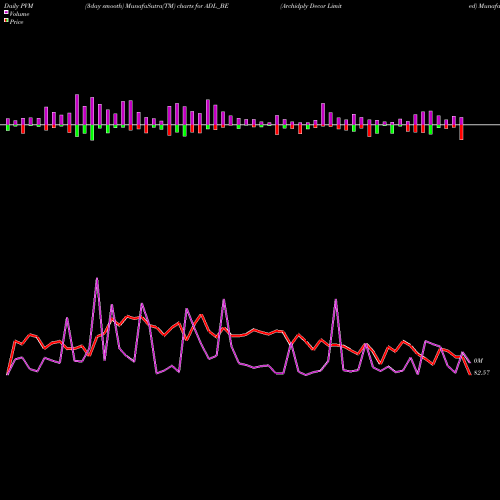Select the 'Price' legend label
This screenshot has width=500, height=500.
pos(16,22)
